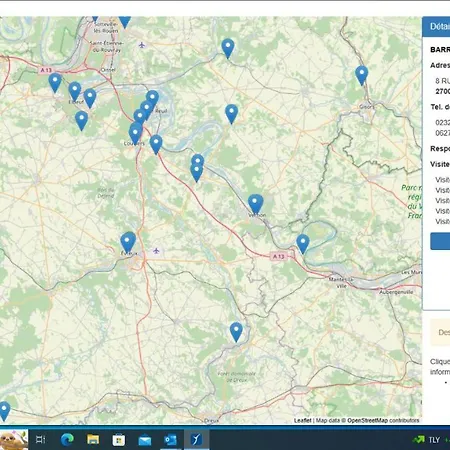
Task: Open the Mail app from the taskbar
Action: pyautogui.click(x=145, y=440)
